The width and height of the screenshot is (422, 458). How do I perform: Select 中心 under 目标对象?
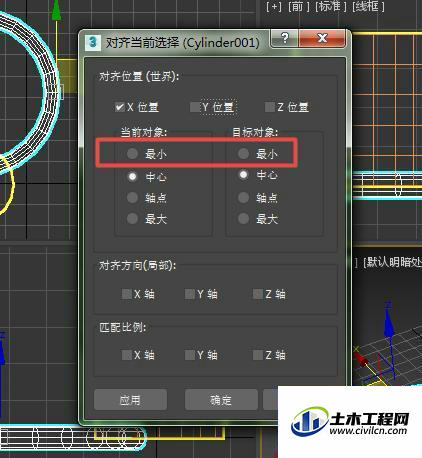(x=243, y=175)
